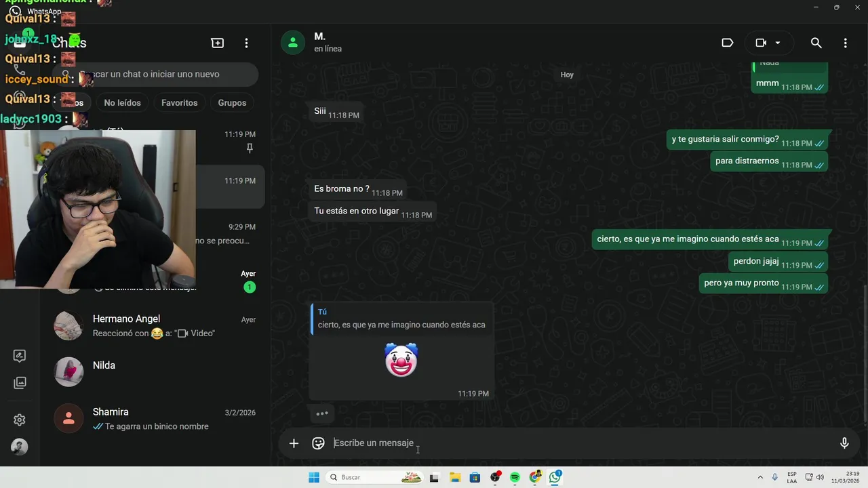Open the attach plus menu
Screen dimensions: 868x488
(x=294, y=443)
